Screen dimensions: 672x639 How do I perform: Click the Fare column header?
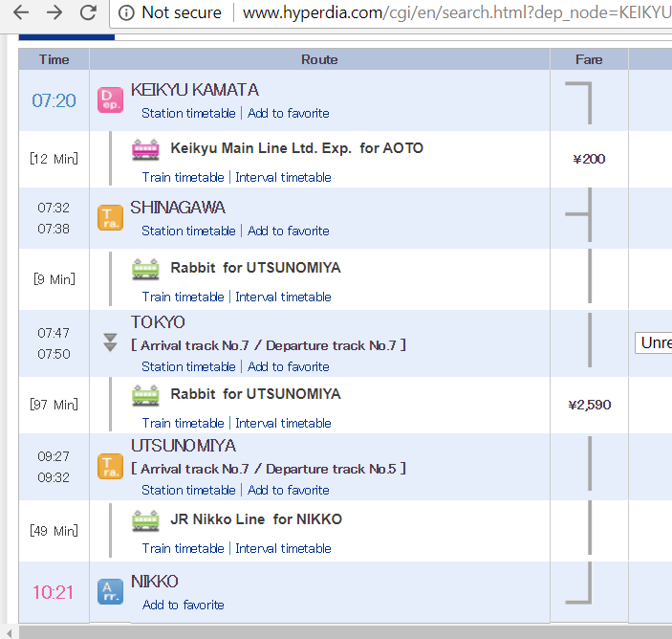[x=589, y=59]
